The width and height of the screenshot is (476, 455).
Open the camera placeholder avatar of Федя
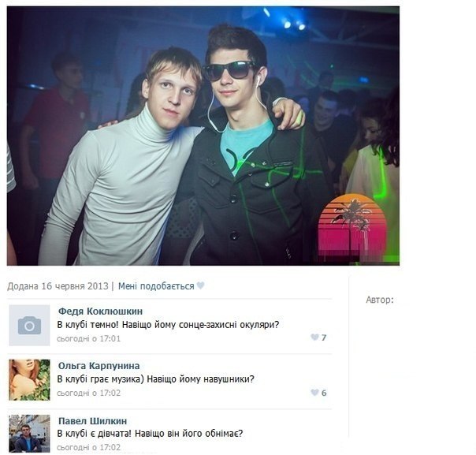29,326
